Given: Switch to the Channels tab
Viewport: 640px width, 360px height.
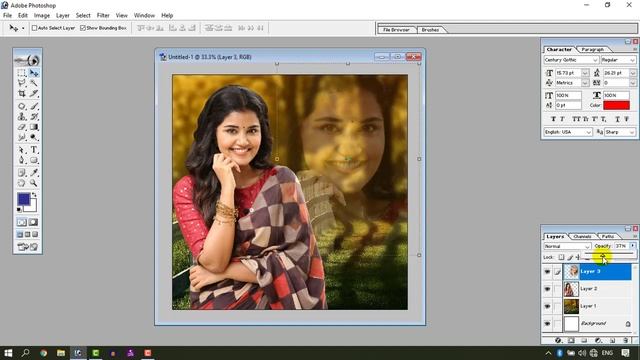Looking at the screenshot, I should (x=582, y=236).
